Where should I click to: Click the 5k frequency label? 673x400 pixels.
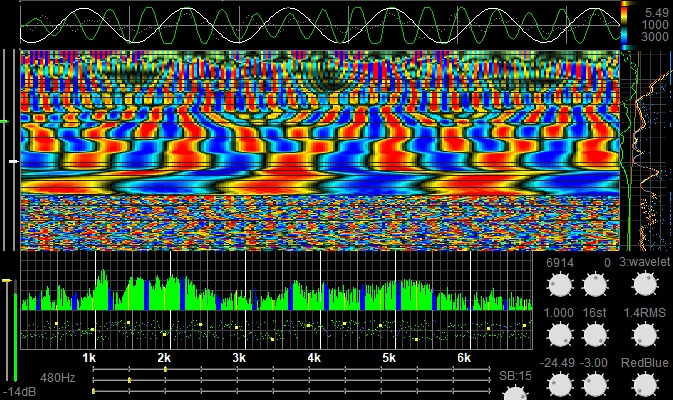point(389,358)
